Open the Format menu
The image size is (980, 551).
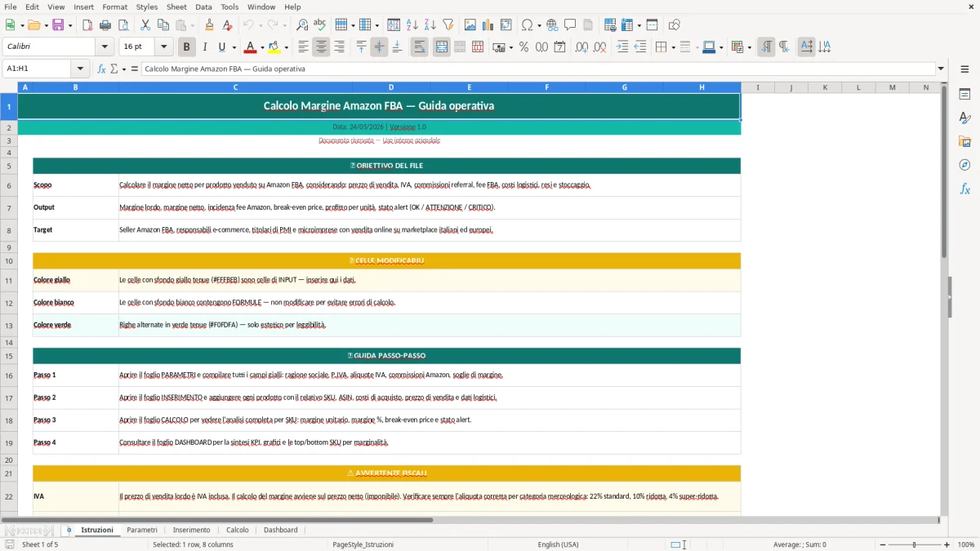(114, 7)
